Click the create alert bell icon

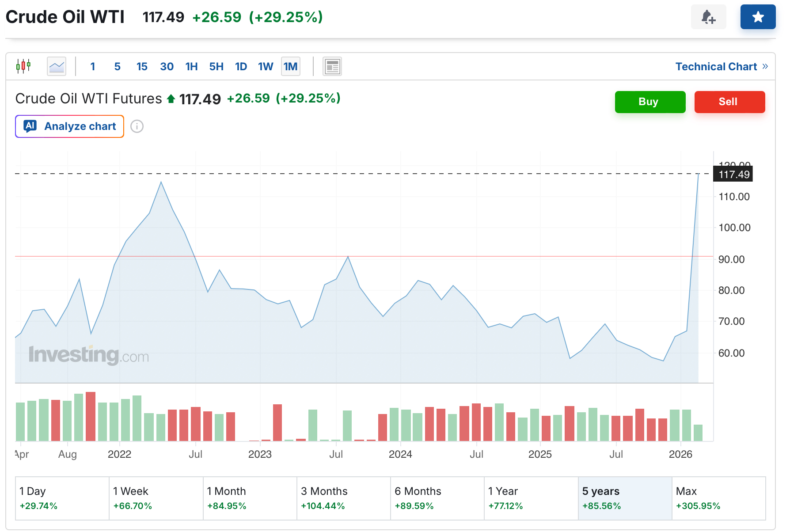pos(708,17)
